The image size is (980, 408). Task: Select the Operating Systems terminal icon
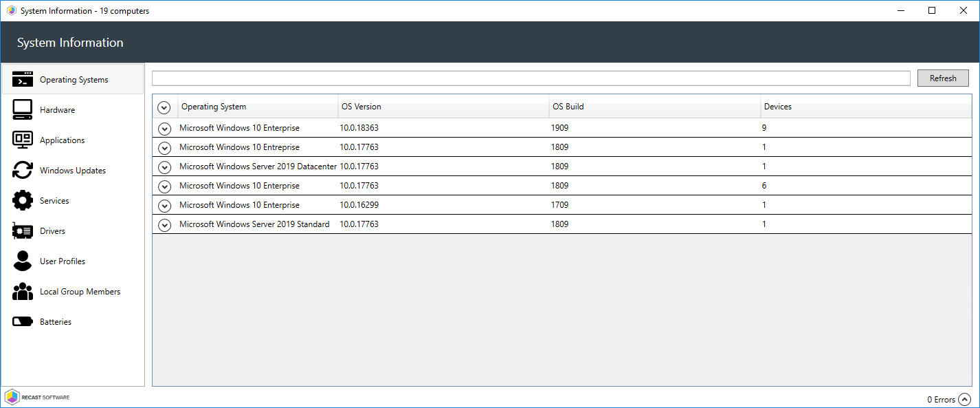point(23,79)
